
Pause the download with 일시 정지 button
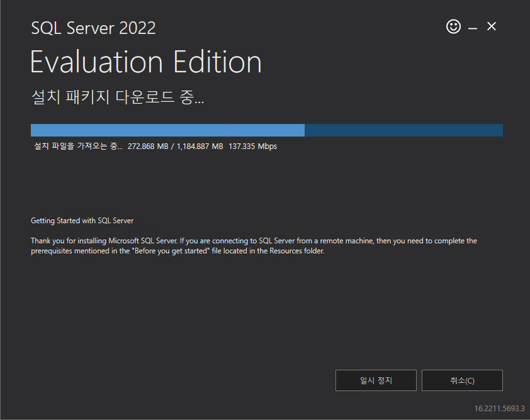point(376,380)
